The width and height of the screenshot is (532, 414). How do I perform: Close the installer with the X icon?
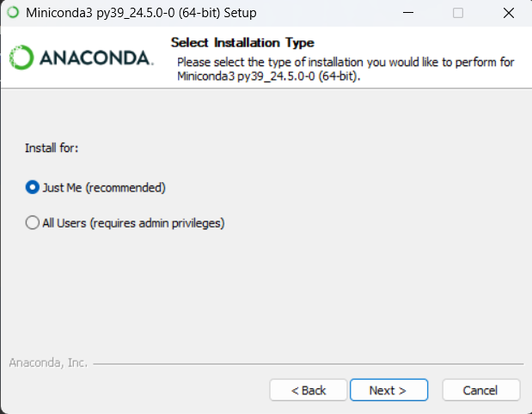[509, 13]
